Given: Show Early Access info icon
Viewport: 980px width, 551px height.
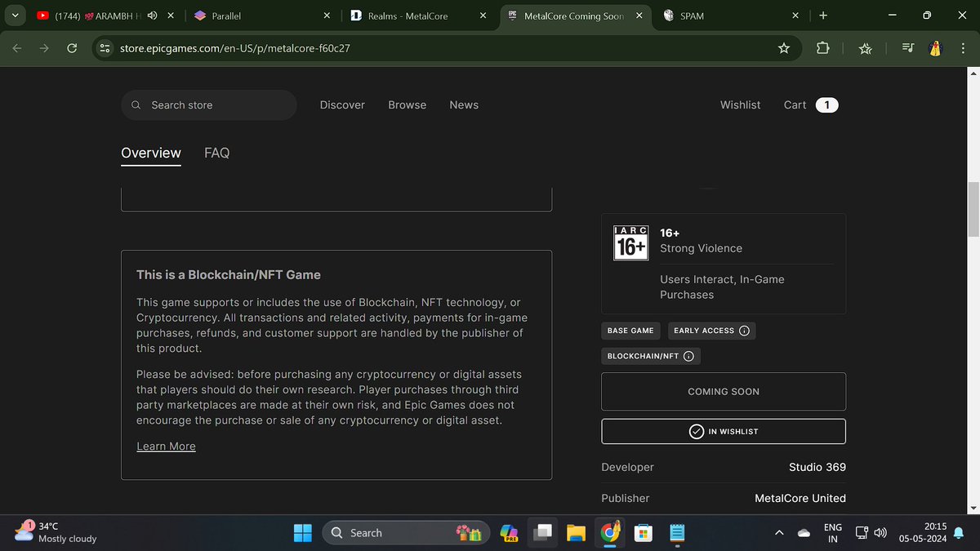Looking at the screenshot, I should (744, 331).
